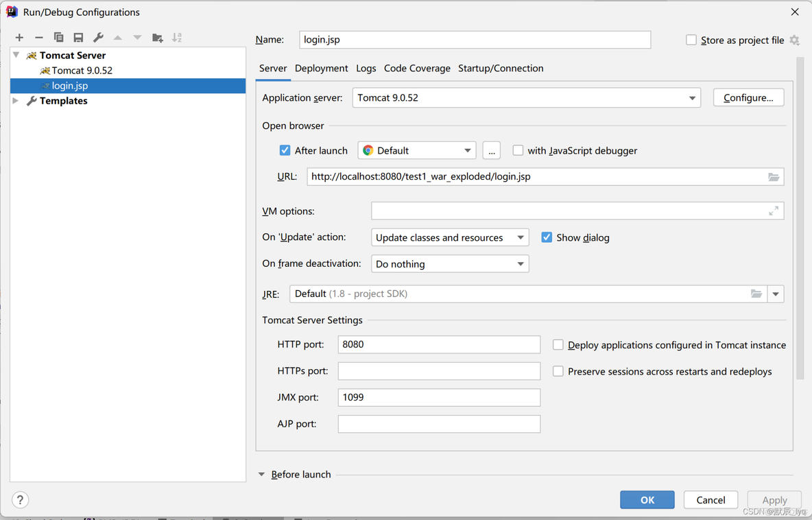Close the Run/Debug Configurations dialog

pyautogui.click(x=795, y=12)
